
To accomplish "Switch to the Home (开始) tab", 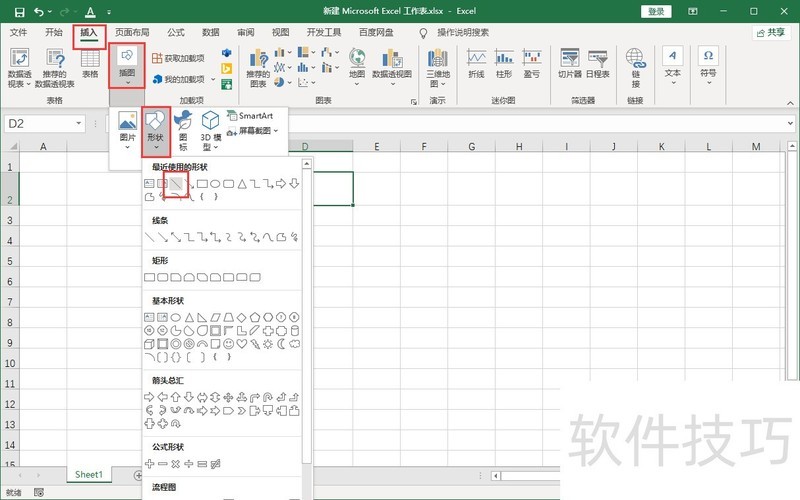I will coord(53,33).
